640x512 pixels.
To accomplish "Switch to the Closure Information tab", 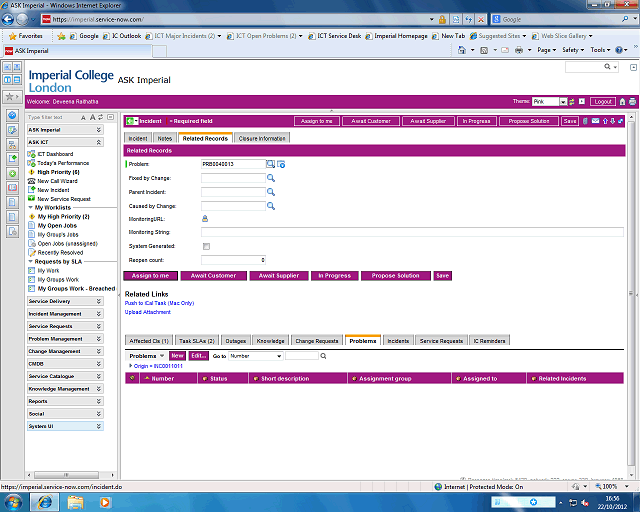I will [262, 138].
